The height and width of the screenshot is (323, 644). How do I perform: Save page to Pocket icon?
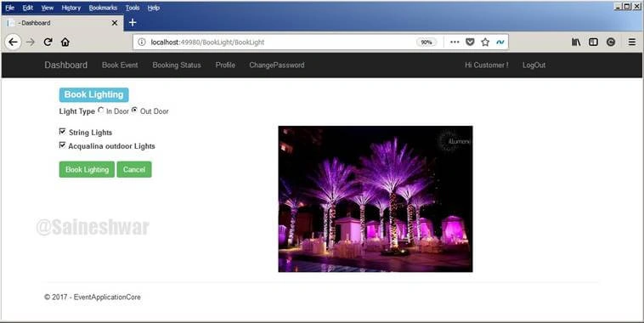pyautogui.click(x=471, y=42)
